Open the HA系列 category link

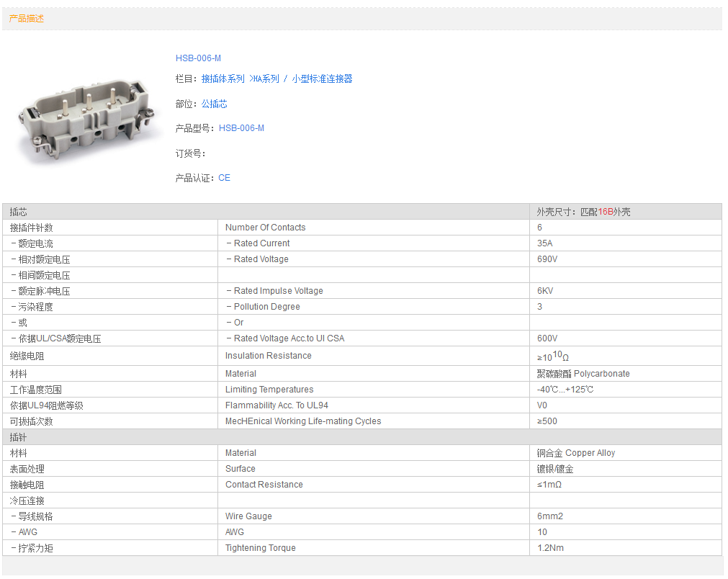(265, 79)
